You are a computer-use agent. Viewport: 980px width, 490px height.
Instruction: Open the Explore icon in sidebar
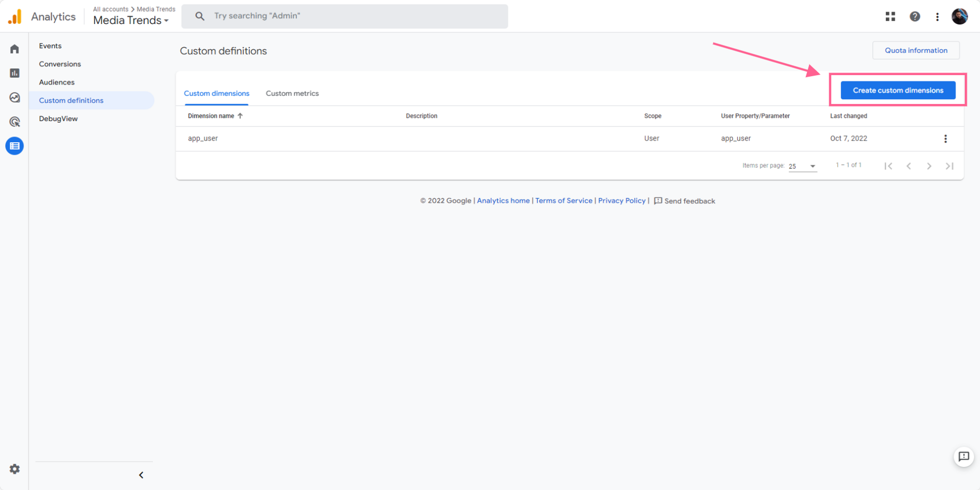[15, 98]
